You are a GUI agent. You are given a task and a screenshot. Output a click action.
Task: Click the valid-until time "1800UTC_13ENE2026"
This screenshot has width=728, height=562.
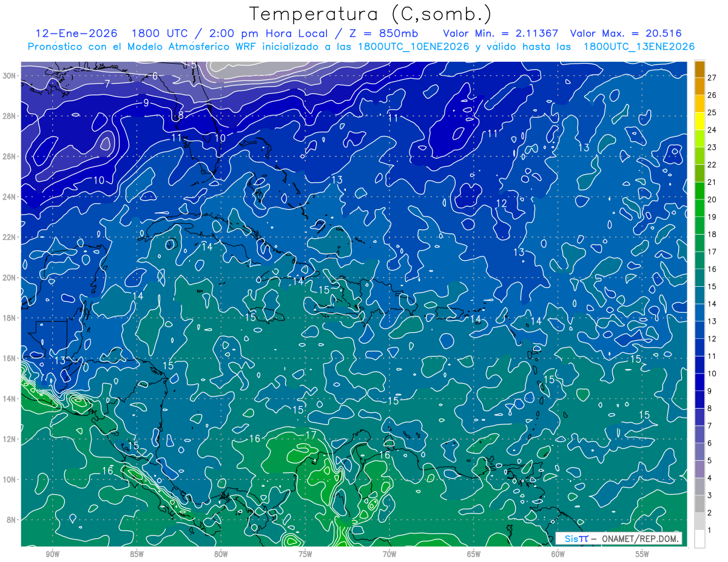638,46
